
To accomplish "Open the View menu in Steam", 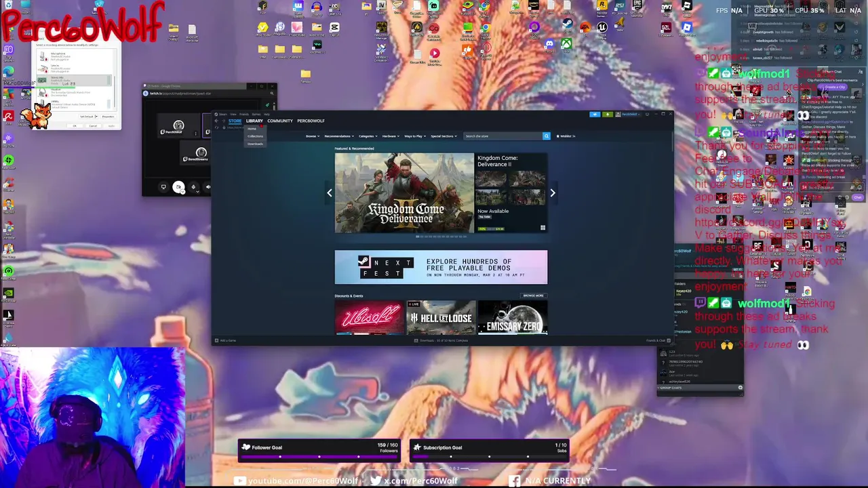I will (233, 114).
